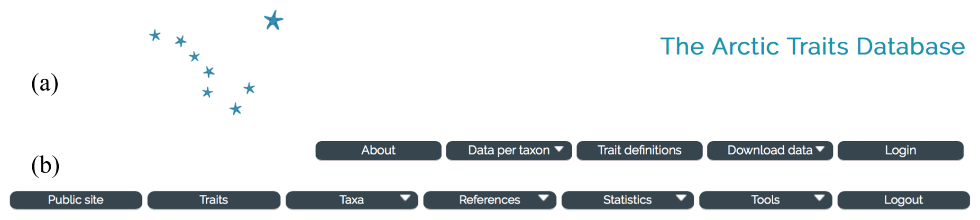980x220 pixels.
Task: Click the large starfish logo icon
Action: click(274, 20)
